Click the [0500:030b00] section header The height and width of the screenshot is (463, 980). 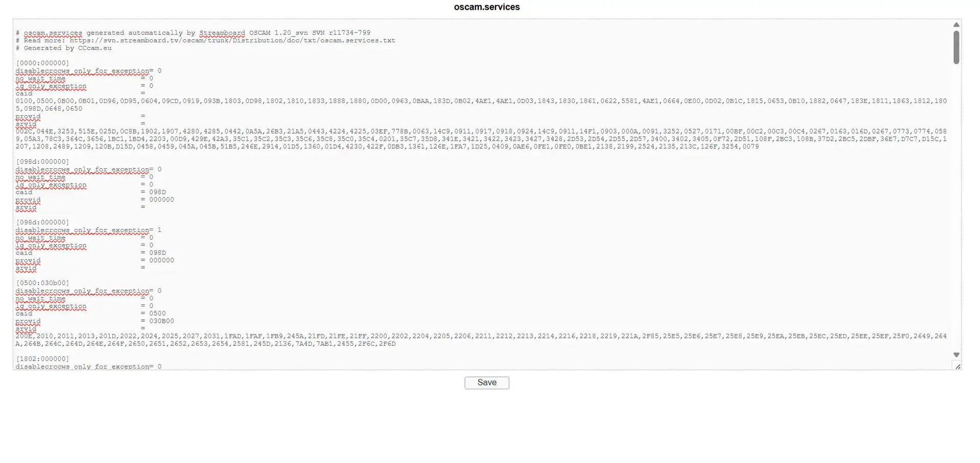(x=42, y=283)
